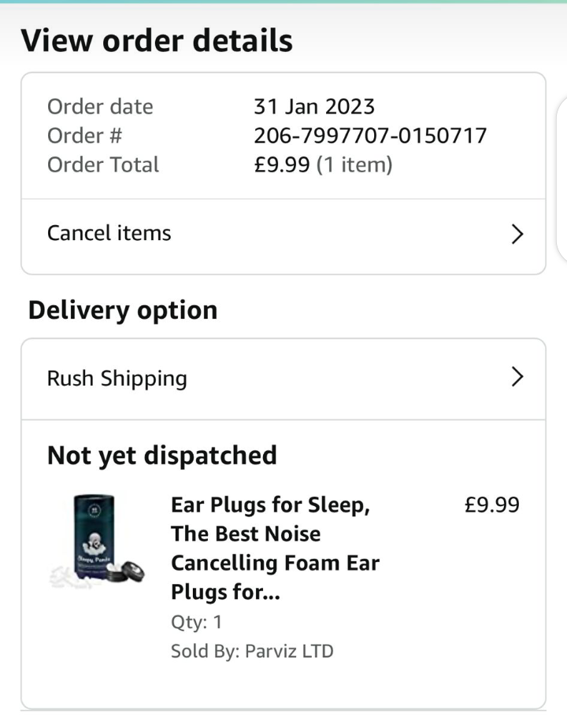Viewport: 567px width, 728px height.
Task: Tap the (1 item) count text
Action: point(354,164)
